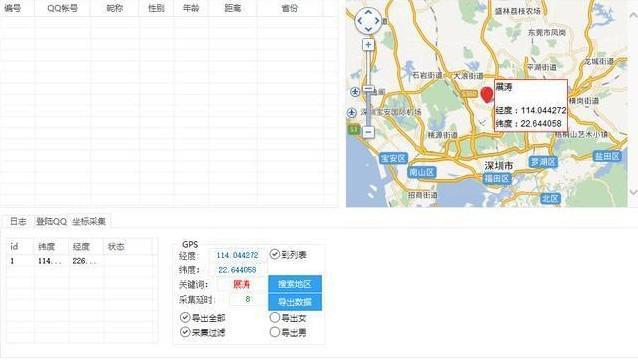Click the 昵称 column header
The width and height of the screenshot is (638, 364).
pyautogui.click(x=114, y=8)
